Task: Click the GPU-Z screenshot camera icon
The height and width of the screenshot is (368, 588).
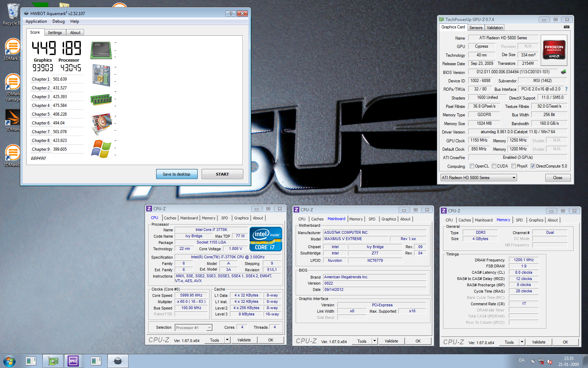Action: point(567,27)
